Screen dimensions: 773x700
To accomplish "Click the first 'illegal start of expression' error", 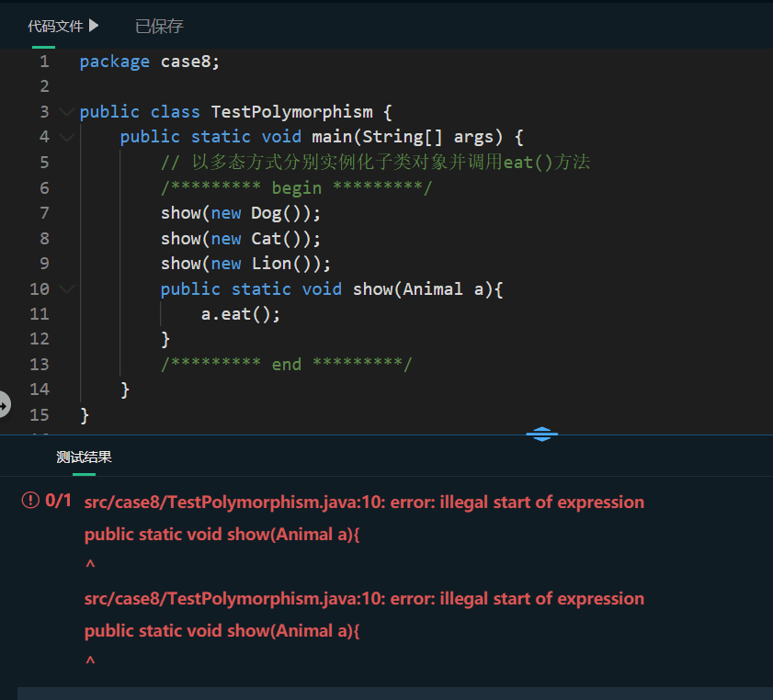I will tap(364, 502).
